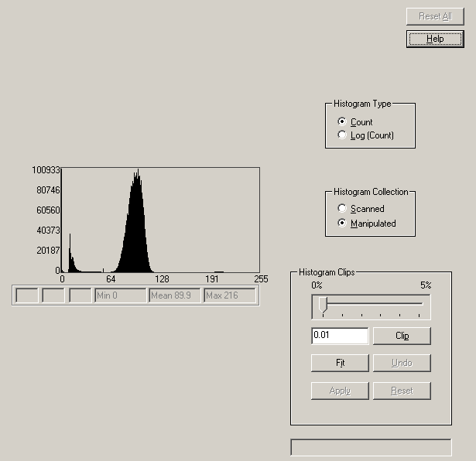Choose Scanned histogram collection
This screenshot has height=461, width=476.
pos(342,209)
